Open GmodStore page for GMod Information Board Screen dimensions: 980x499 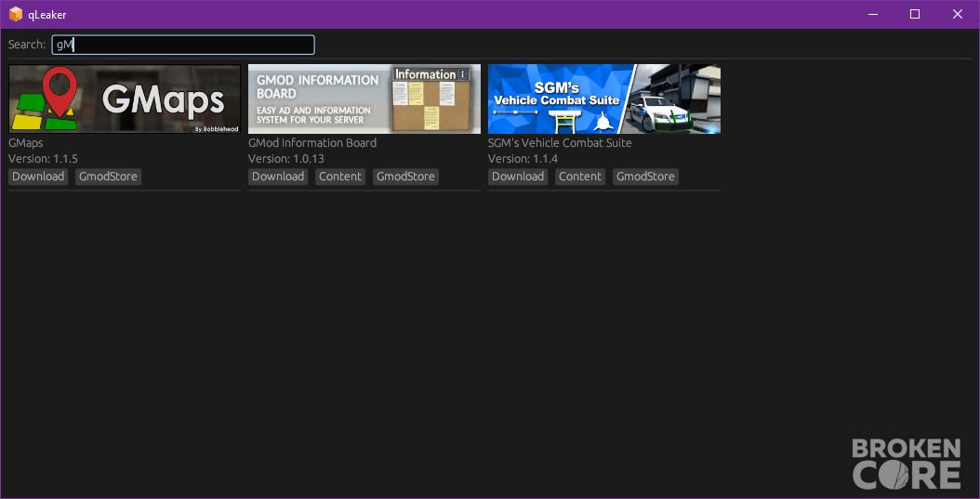406,177
